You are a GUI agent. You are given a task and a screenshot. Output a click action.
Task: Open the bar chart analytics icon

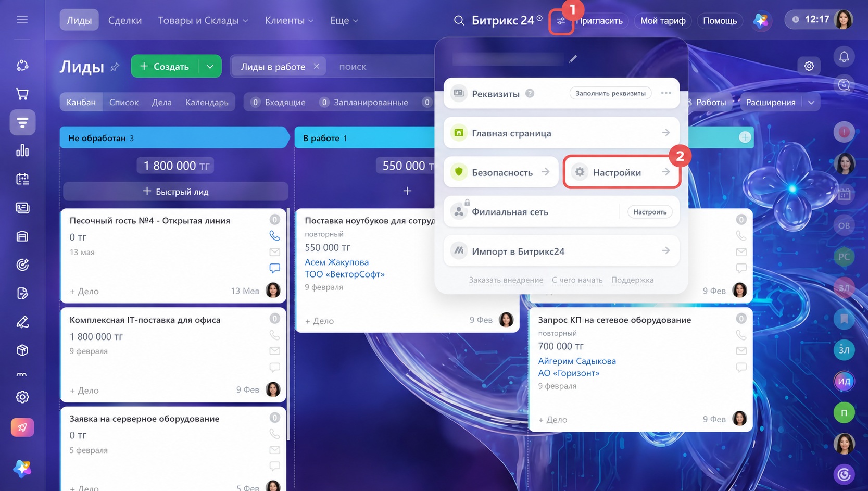(22, 151)
